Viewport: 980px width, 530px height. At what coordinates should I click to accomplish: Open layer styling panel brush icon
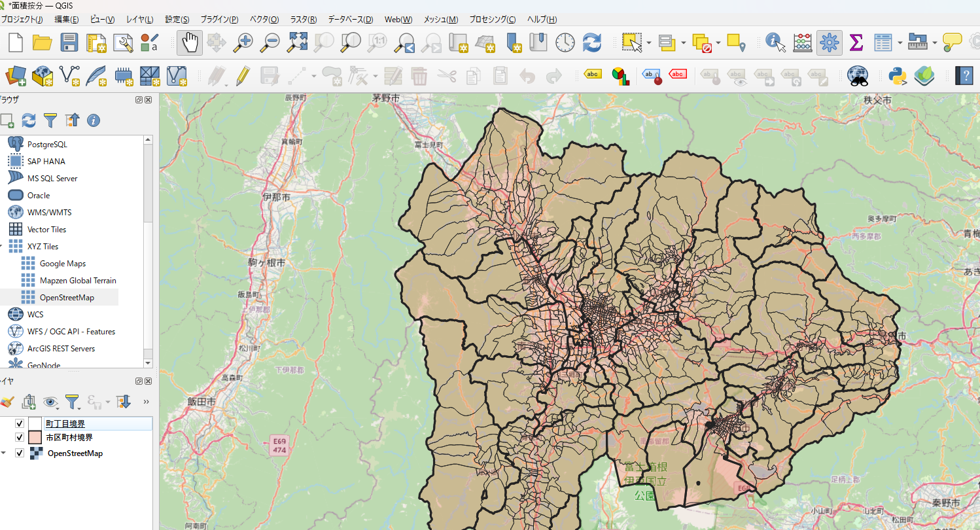7,401
